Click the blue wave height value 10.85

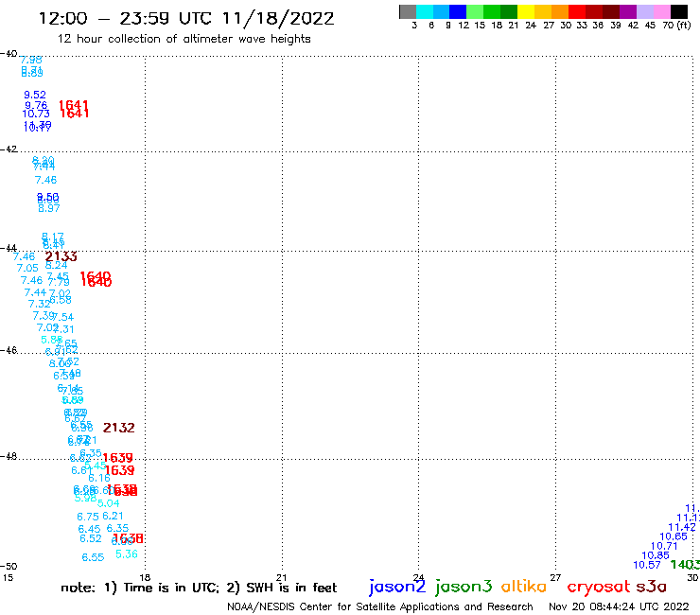coord(656,555)
